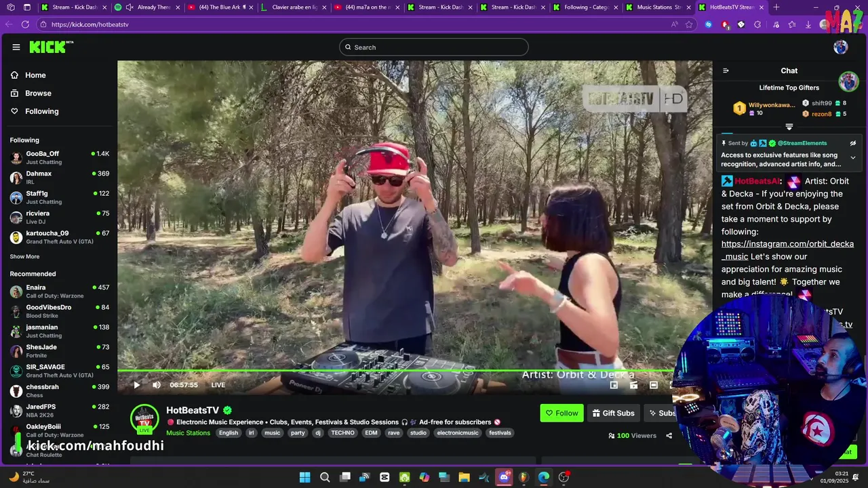
Task: Open Enaira recommended channel
Action: tap(60, 291)
